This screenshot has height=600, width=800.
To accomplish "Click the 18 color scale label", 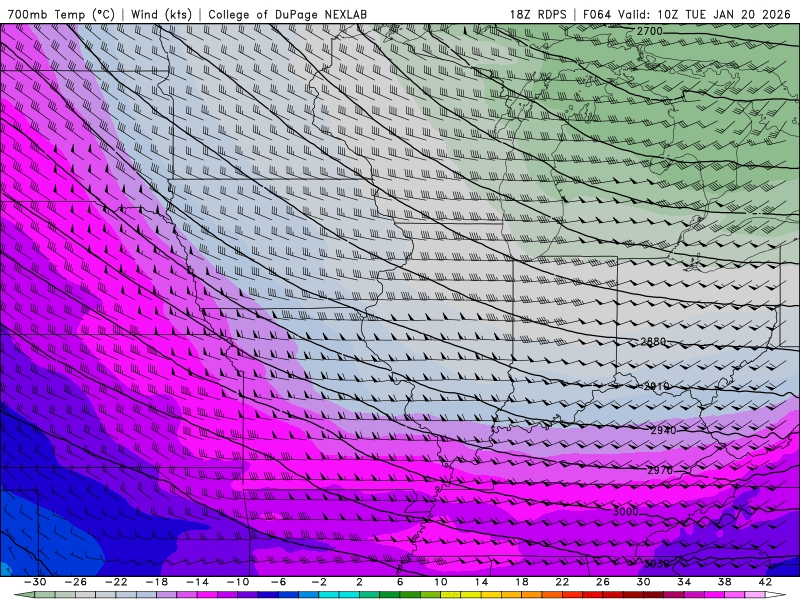I will (521, 582).
